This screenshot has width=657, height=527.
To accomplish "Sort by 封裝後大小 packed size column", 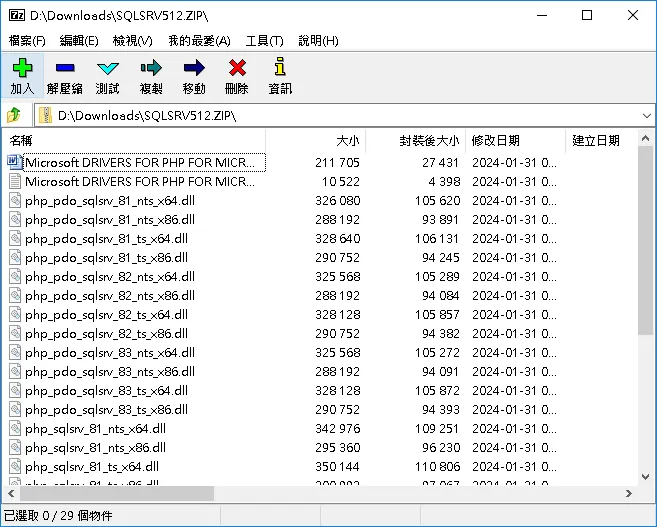I will coord(416,141).
